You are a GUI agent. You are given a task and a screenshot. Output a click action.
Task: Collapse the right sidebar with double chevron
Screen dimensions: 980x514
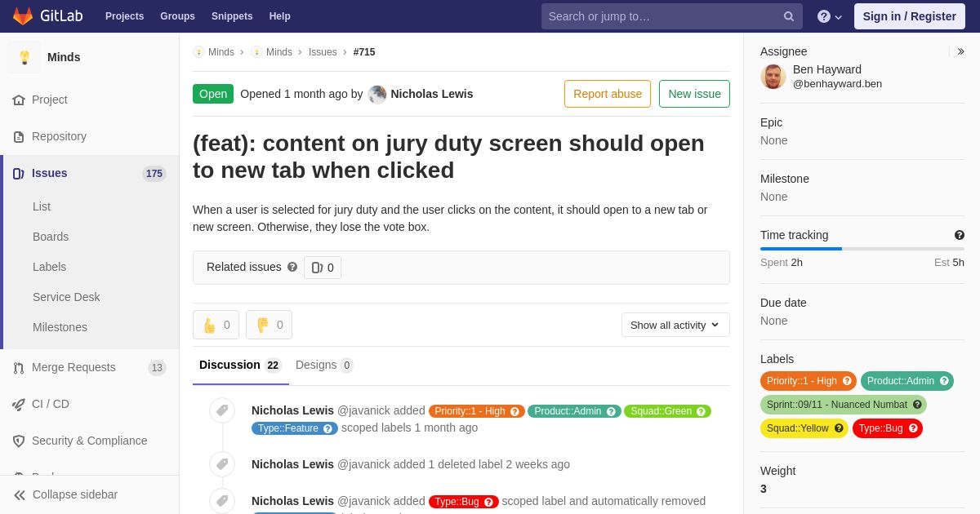pyautogui.click(x=960, y=51)
